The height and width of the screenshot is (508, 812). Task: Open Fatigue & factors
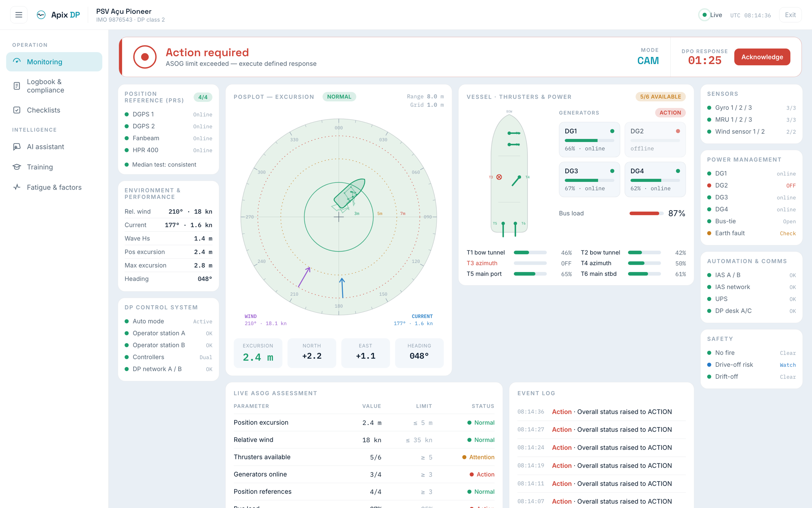click(54, 187)
